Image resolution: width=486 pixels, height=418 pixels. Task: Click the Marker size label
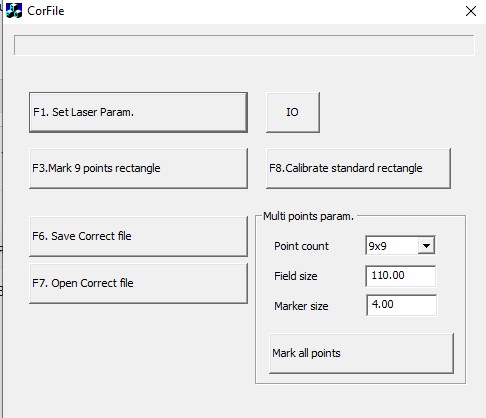301,306
